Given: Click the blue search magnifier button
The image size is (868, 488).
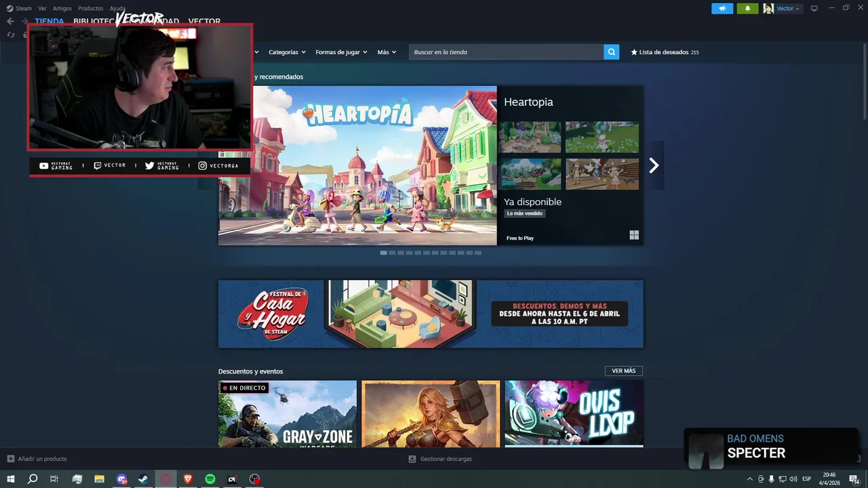Looking at the screenshot, I should click(x=612, y=52).
